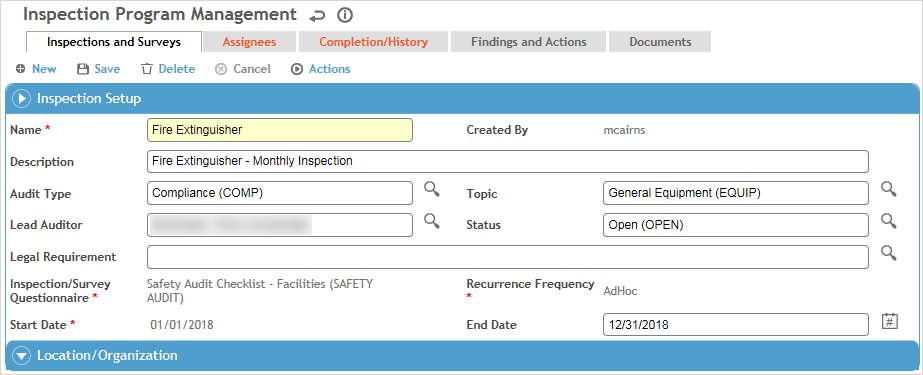Click the Inspection Program Management title
Image resolution: width=923 pixels, height=375 pixels.
coord(160,14)
